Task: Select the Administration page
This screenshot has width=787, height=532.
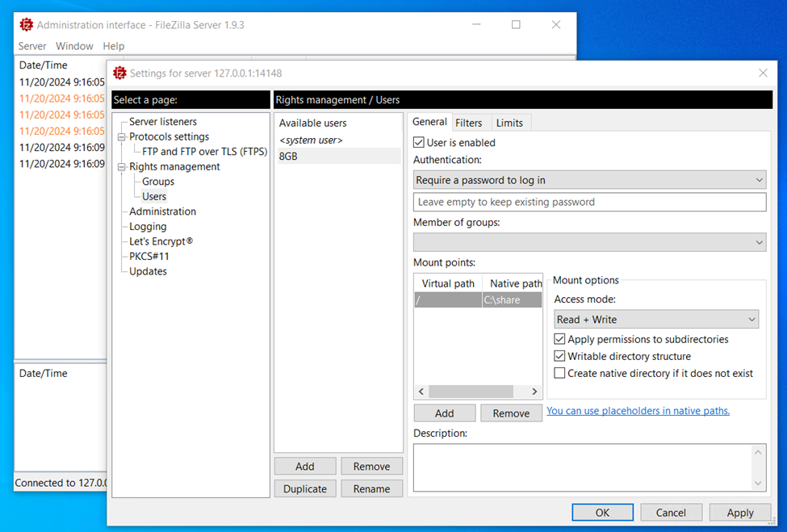Action: click(x=162, y=212)
